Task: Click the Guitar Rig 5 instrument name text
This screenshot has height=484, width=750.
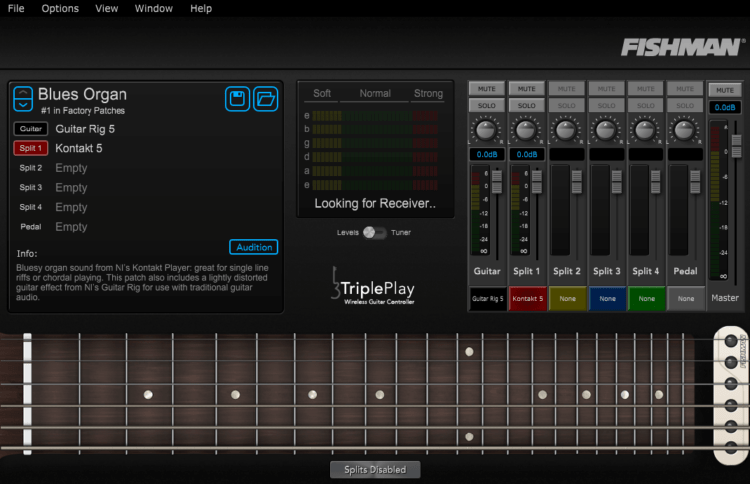Action: 85,129
